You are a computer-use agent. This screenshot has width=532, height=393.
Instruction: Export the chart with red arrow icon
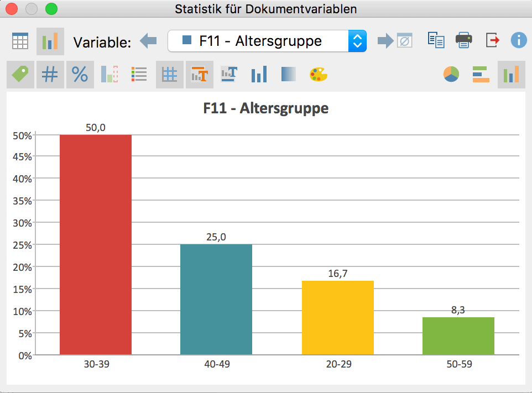point(493,40)
